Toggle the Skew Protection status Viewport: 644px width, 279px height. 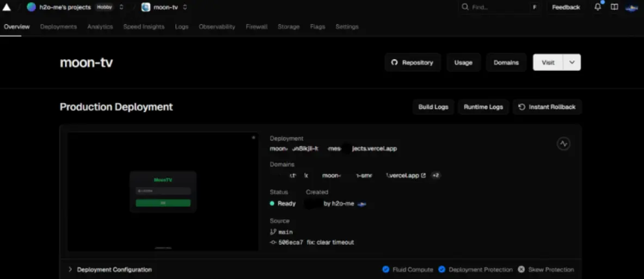point(521,269)
